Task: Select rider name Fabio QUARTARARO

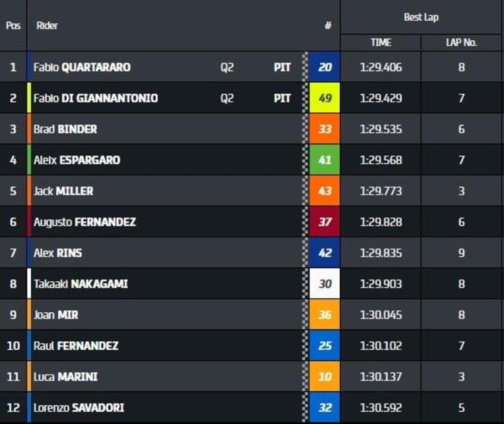Action: [x=82, y=67]
